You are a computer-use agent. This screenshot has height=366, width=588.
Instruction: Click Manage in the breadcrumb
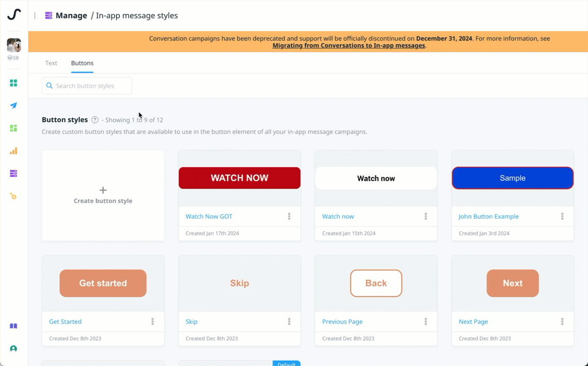click(71, 16)
